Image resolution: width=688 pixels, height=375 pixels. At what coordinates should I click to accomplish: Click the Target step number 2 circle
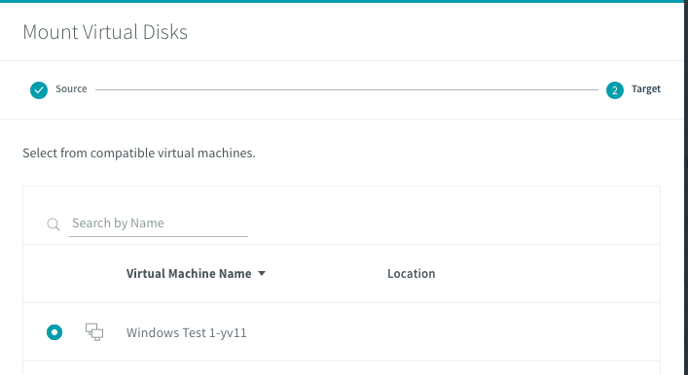point(615,90)
